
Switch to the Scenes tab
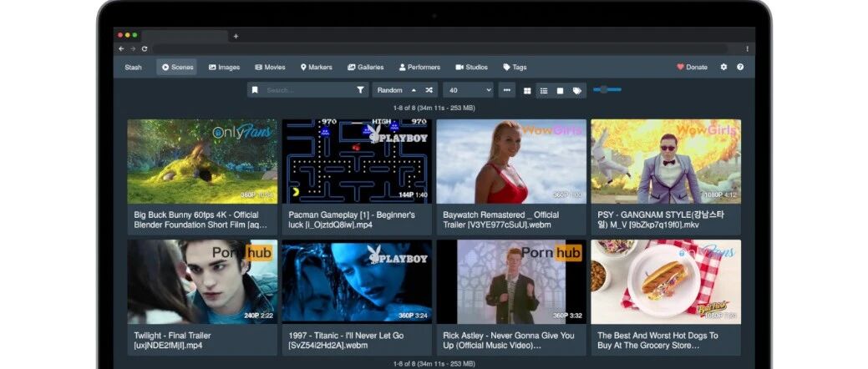pyautogui.click(x=177, y=67)
